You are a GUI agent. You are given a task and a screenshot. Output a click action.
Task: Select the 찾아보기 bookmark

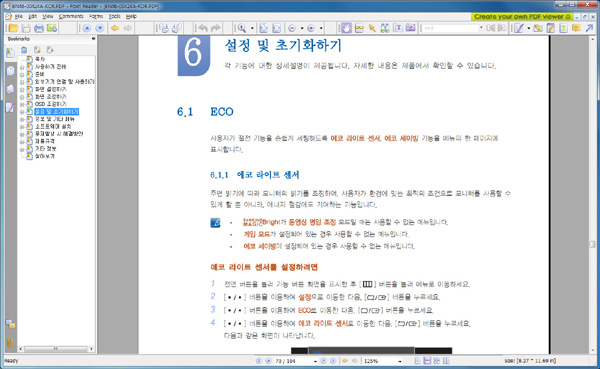[x=45, y=156]
